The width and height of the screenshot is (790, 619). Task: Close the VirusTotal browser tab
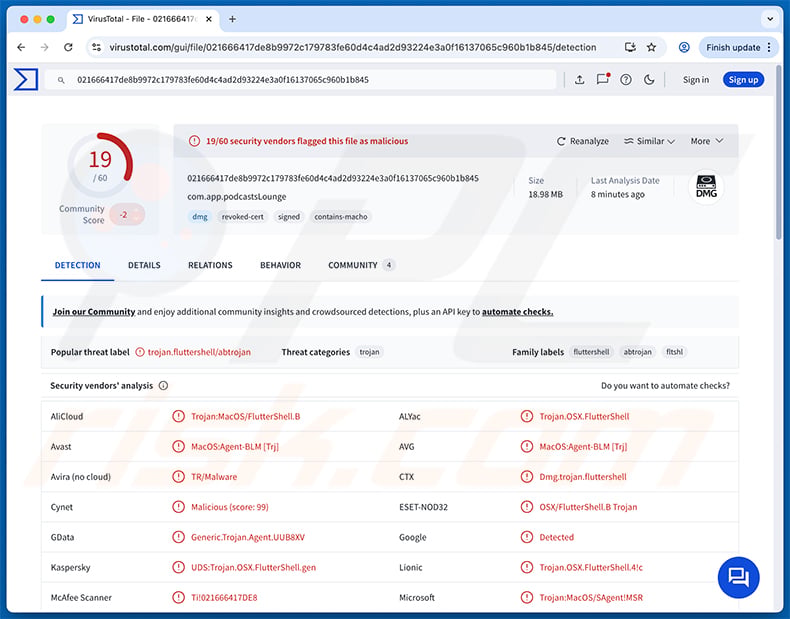[209, 19]
